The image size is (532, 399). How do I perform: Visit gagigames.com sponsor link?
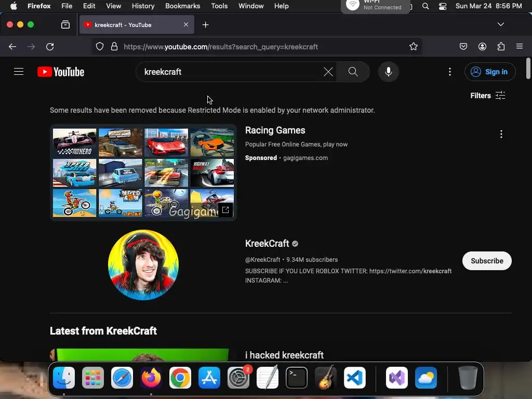tap(305, 158)
